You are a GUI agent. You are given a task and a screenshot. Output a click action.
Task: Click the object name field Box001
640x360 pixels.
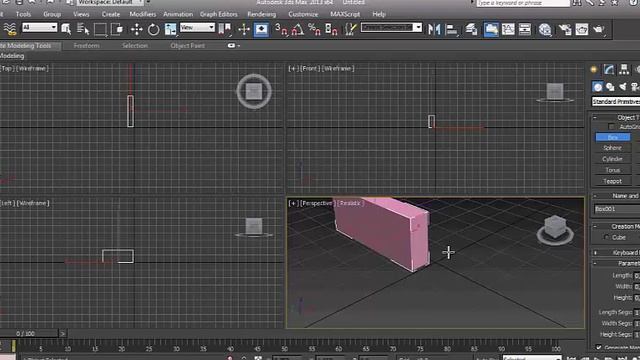click(617, 209)
